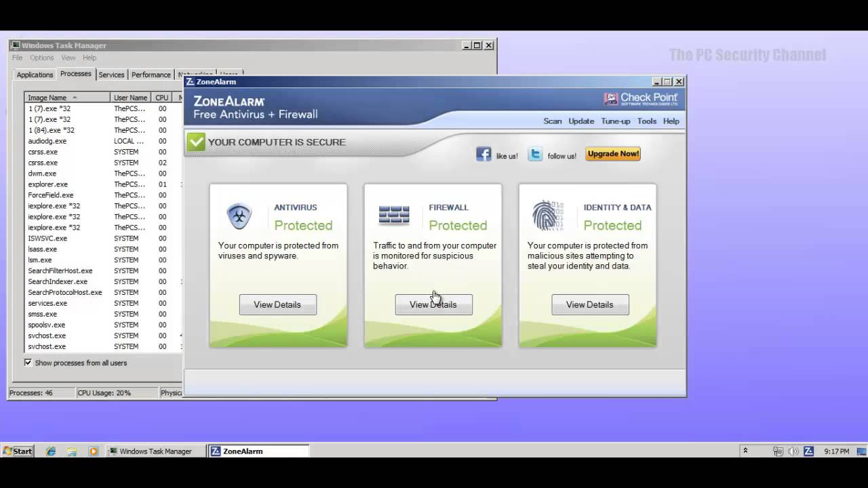
Task: Open Internet Explorer from the taskbar
Action: [x=51, y=451]
